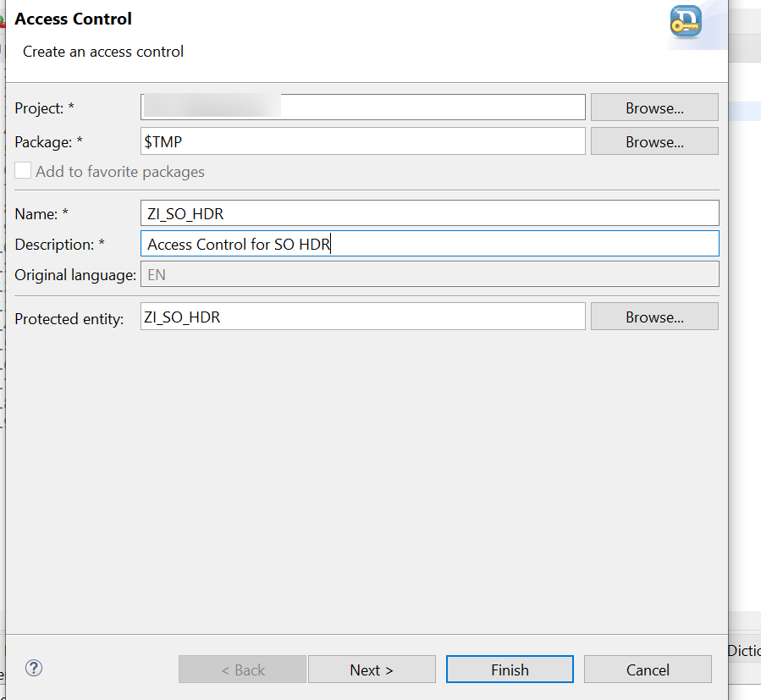This screenshot has height=700, width=761.
Task: Click the Package field containing $TMP
Action: click(362, 141)
